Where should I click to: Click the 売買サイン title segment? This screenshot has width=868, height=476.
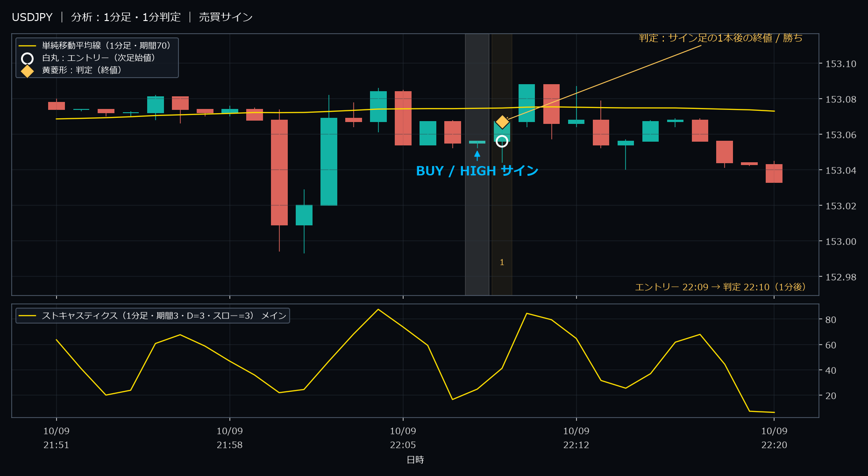[226, 17]
